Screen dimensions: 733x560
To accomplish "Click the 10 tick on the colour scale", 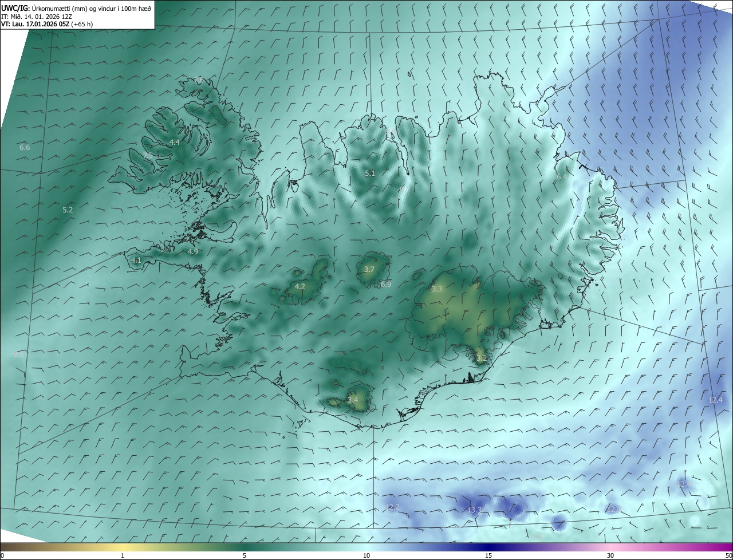I will pos(366,556).
